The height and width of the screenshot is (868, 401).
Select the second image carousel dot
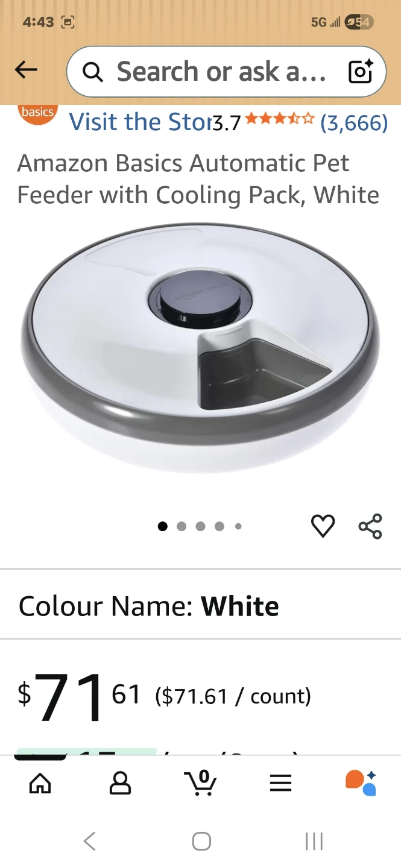[182, 526]
